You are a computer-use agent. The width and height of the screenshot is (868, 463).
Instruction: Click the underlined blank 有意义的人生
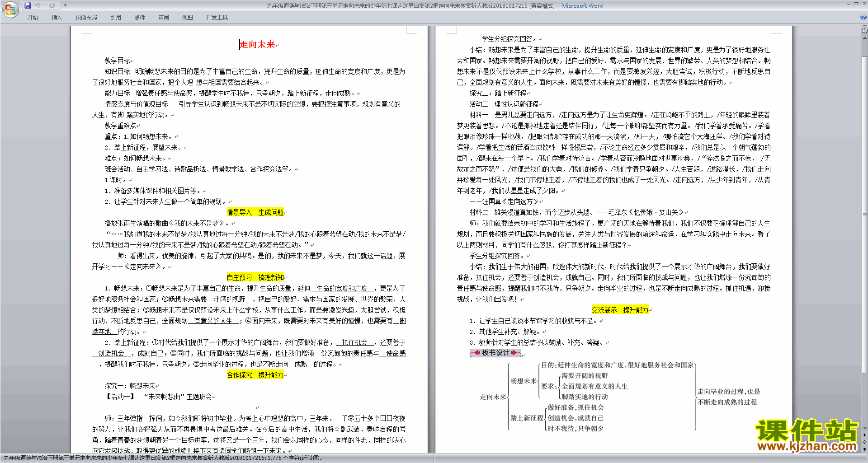(x=213, y=321)
